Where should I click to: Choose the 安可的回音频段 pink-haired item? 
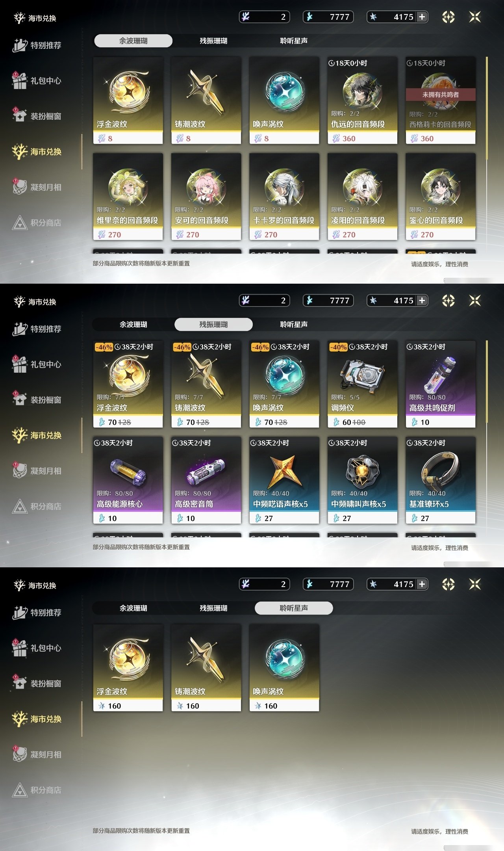(206, 197)
